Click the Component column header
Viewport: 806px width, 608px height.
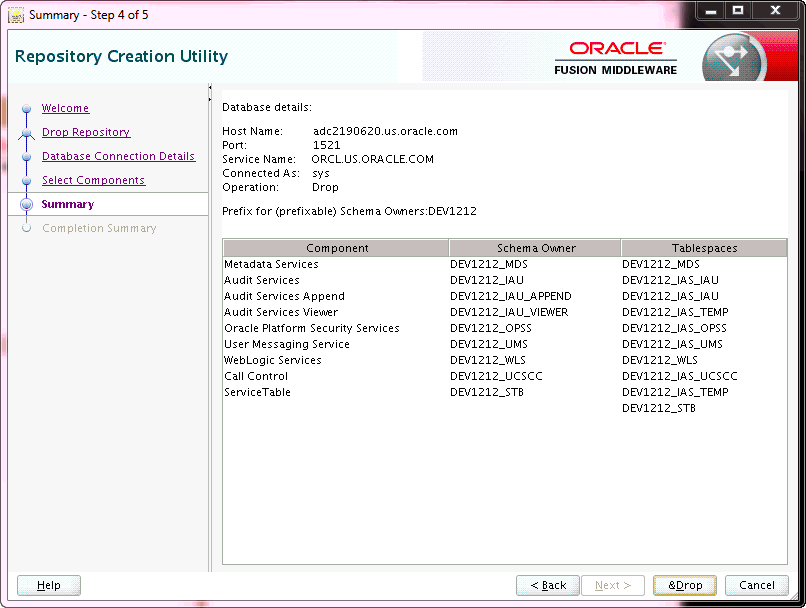(336, 248)
